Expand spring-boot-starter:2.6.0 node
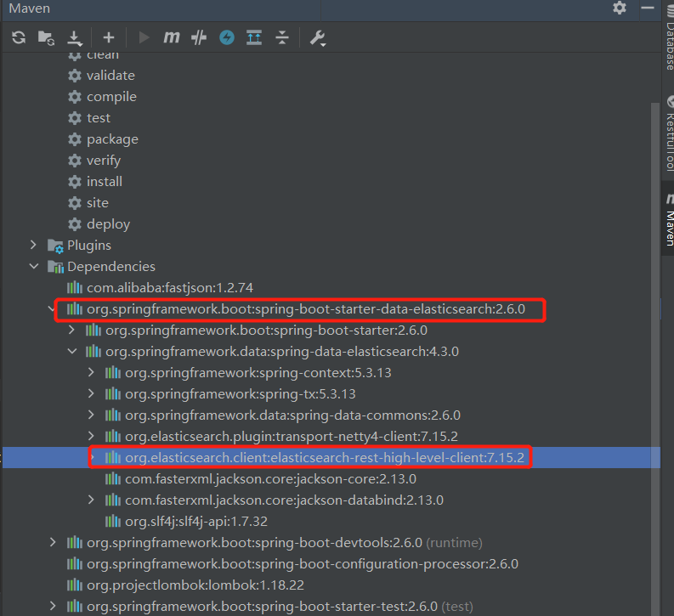The width and height of the screenshot is (674, 616). [71, 330]
